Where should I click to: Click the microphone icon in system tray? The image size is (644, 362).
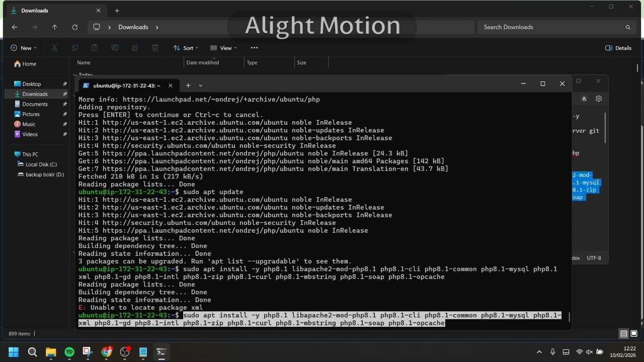point(552,352)
